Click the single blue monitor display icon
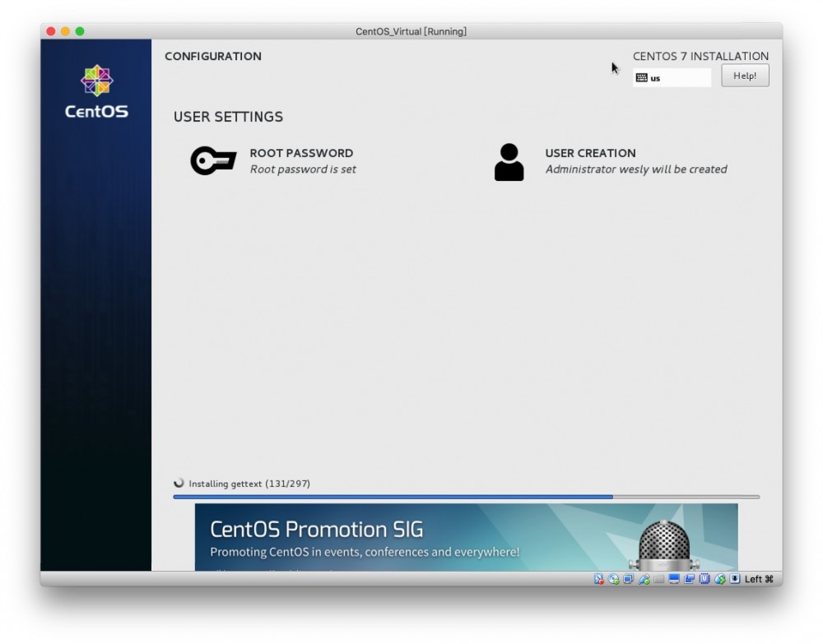This screenshot has width=823, height=644. (x=674, y=578)
